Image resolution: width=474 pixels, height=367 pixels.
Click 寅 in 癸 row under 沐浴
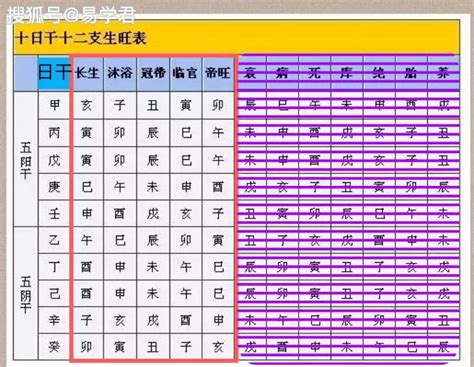coord(120,347)
